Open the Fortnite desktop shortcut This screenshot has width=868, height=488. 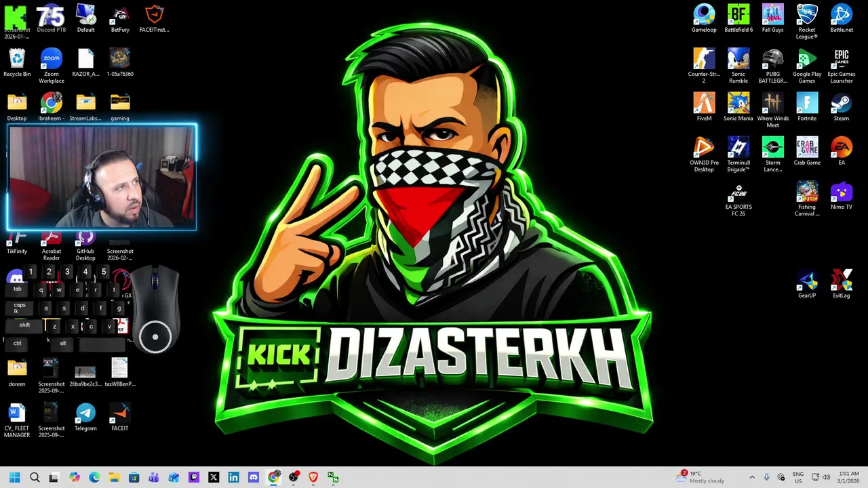(807, 107)
